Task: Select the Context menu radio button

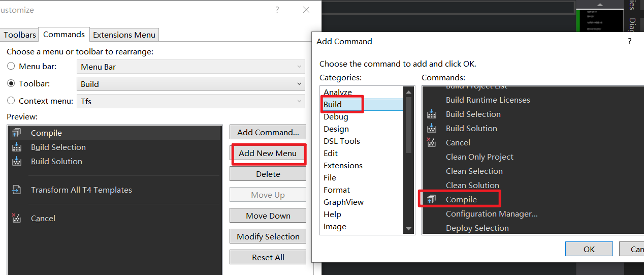Action: point(11,101)
